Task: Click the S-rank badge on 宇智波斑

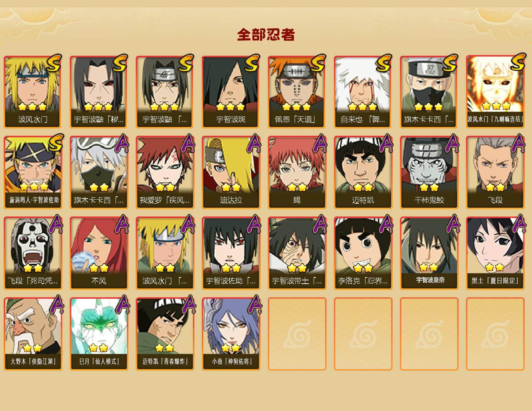Action: (x=252, y=62)
